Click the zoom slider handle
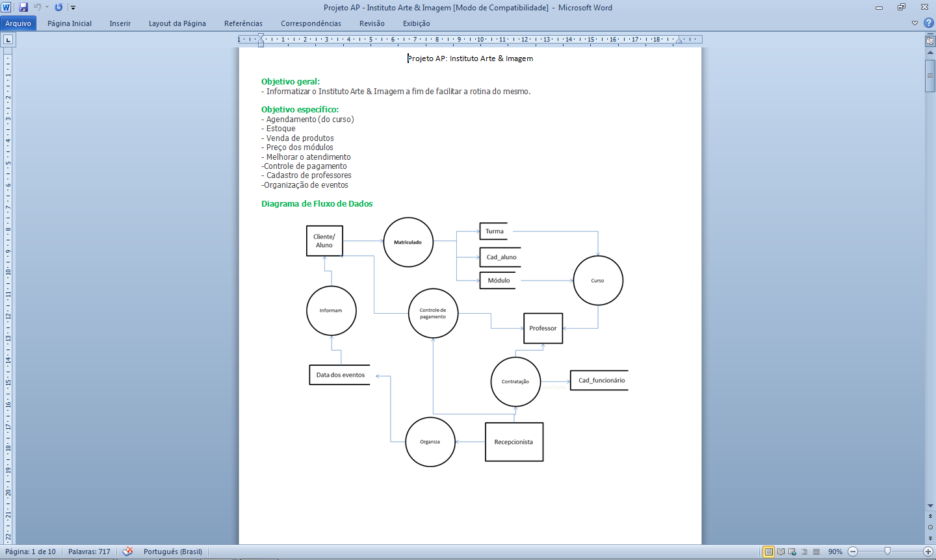This screenshot has width=936, height=560. pos(887,552)
